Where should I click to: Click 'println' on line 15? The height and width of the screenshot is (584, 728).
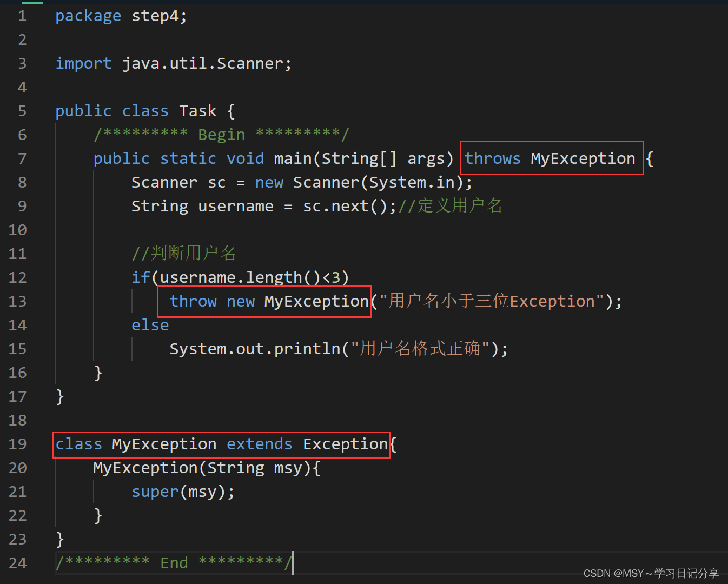pos(307,349)
